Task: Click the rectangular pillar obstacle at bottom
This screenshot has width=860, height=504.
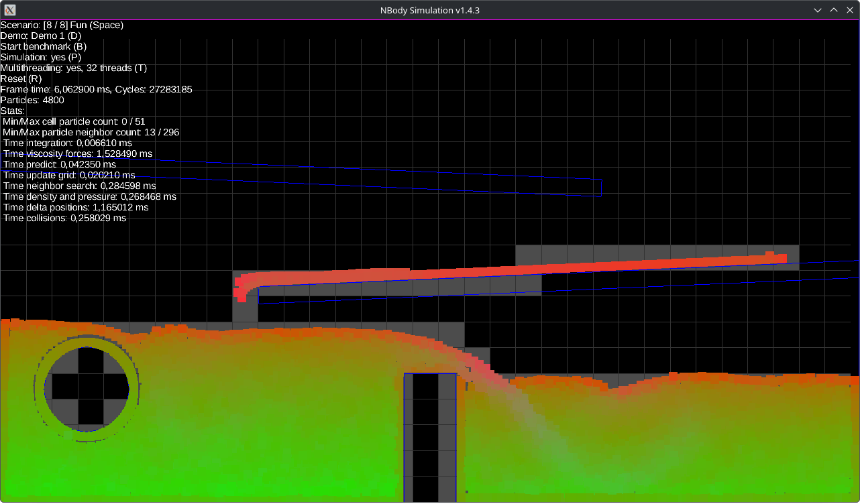Action: pyautogui.click(x=430, y=437)
